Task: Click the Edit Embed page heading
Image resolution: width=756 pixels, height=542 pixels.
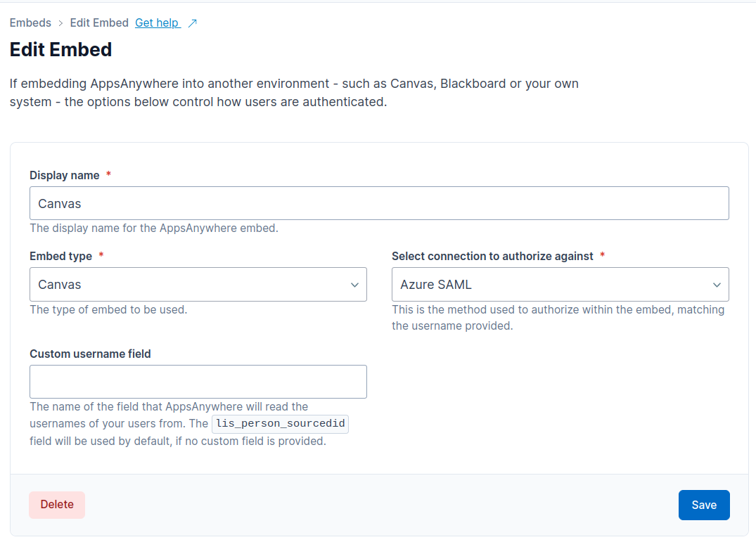Action: (60, 50)
